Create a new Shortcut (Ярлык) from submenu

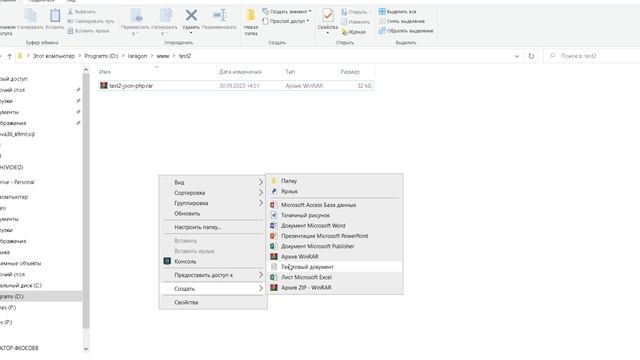click(x=335, y=191)
